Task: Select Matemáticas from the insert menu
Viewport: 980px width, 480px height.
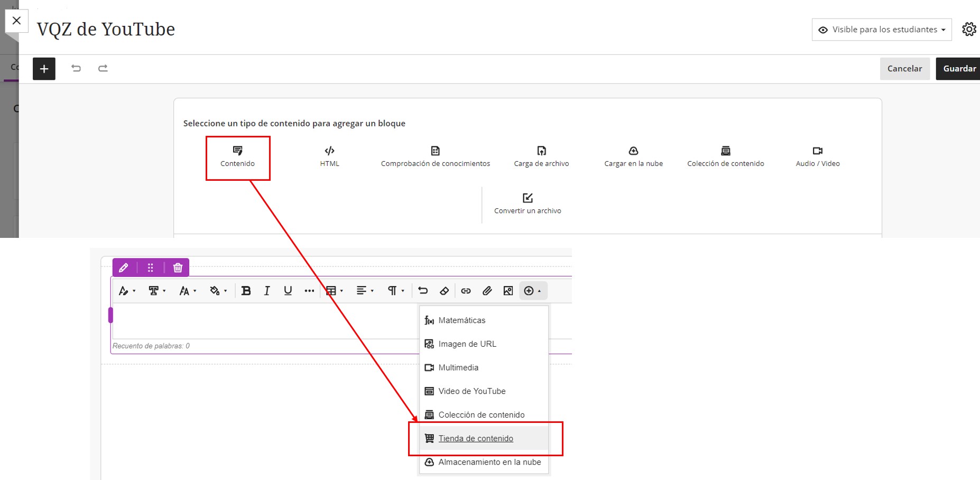Action: tap(484, 320)
